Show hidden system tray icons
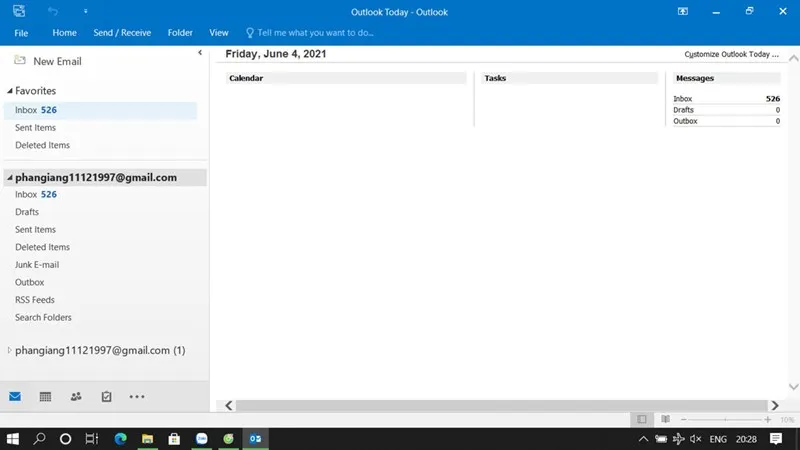The image size is (800, 450). click(643, 439)
